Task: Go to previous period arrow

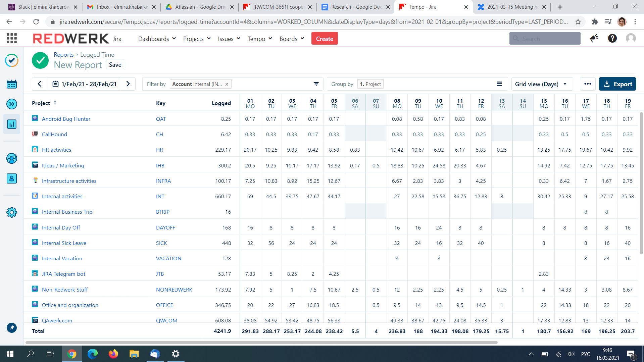Action: click(x=40, y=84)
